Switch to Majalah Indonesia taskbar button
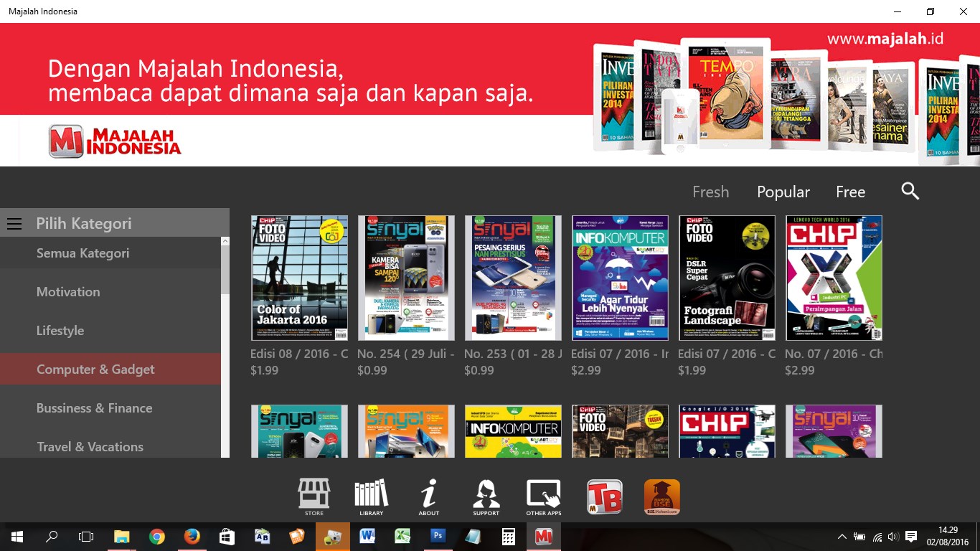The image size is (980, 551). click(543, 537)
